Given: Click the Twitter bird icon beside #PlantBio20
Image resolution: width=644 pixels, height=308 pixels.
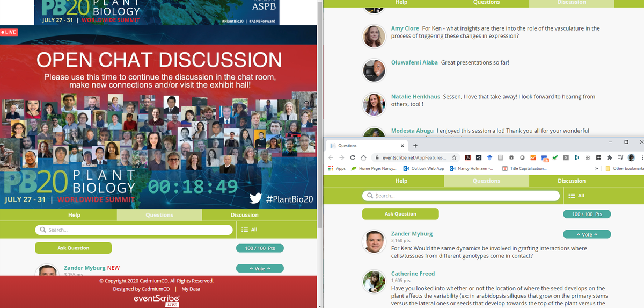Looking at the screenshot, I should [256, 198].
